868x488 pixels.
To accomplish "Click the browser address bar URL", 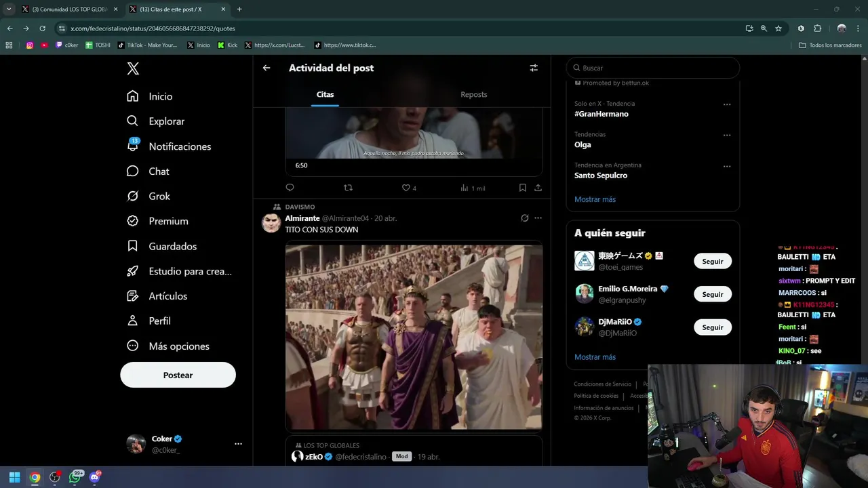I will pos(153,28).
